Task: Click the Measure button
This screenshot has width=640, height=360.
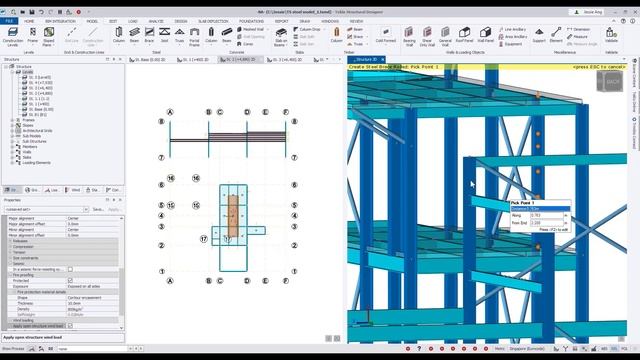Action: 578,37
